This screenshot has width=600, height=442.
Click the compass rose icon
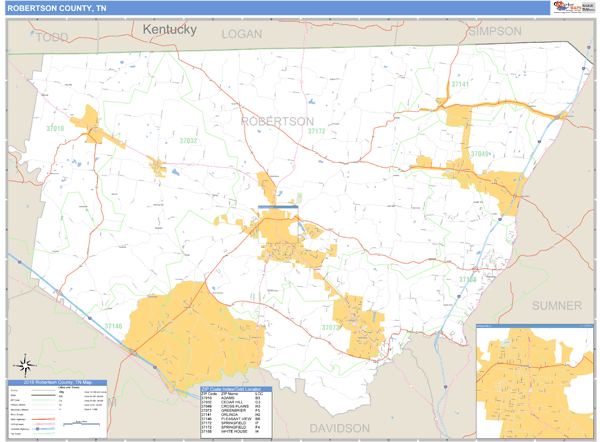25,366
